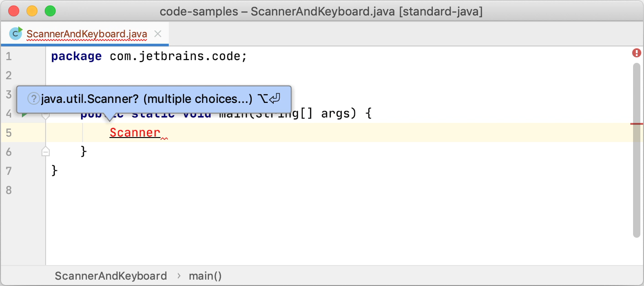Viewport: 644px width, 286px height.
Task: Collapse the main method fold marker on line 4
Action: point(46,116)
